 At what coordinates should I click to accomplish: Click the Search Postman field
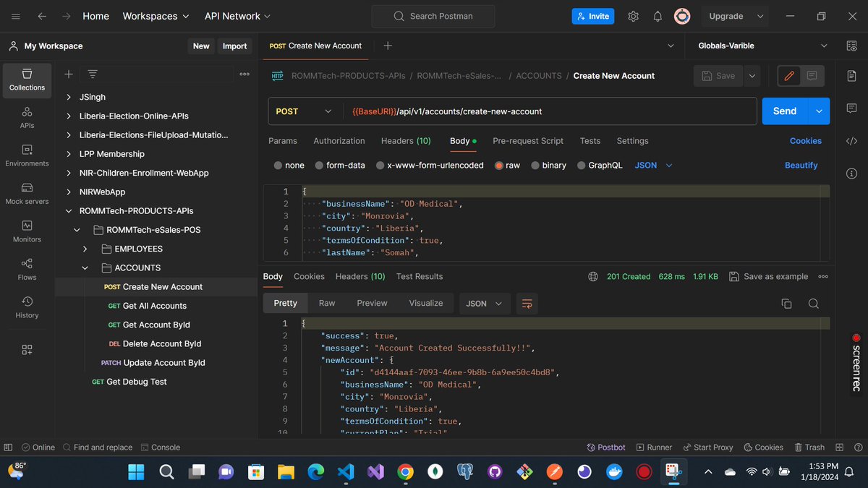433,16
